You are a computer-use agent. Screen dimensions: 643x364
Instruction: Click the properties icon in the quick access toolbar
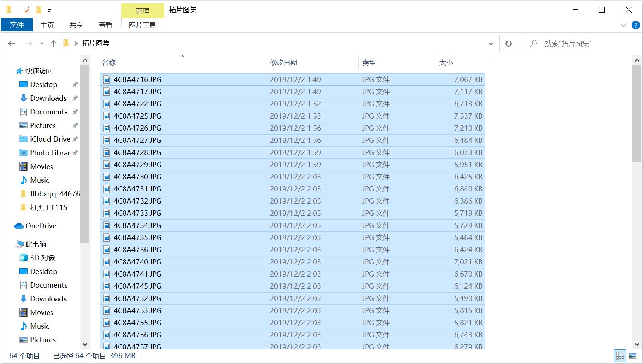click(x=27, y=10)
